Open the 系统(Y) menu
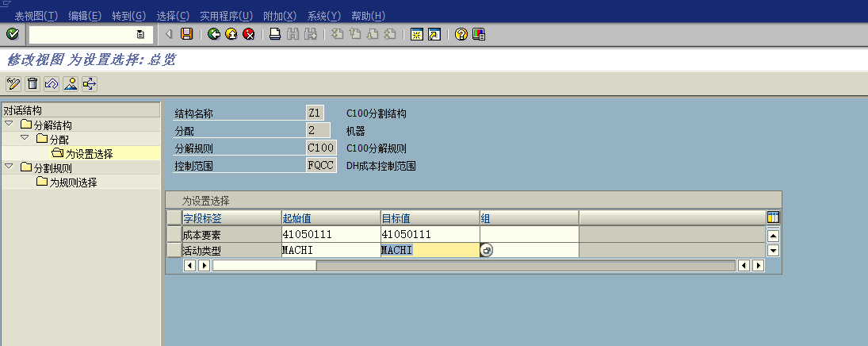 [x=324, y=16]
